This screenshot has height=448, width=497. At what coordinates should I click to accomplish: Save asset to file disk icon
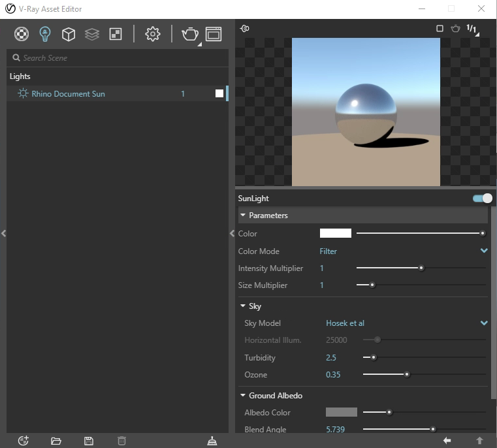coord(89,441)
